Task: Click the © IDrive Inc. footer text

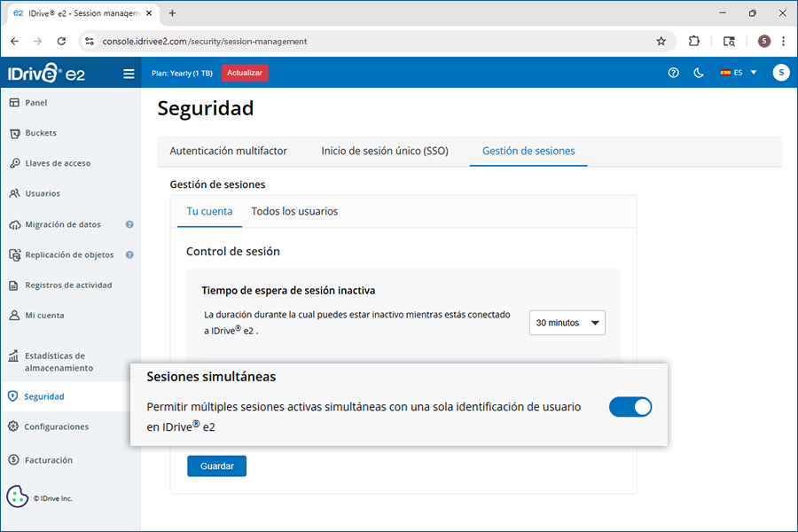Action: coord(53,498)
